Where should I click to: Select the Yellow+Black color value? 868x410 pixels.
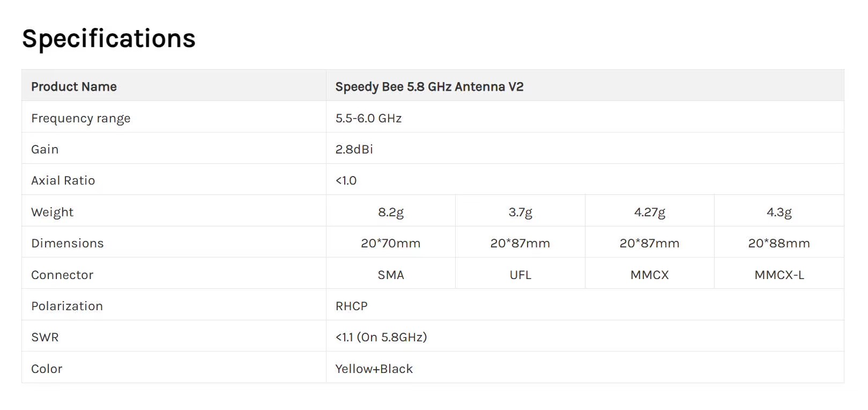click(374, 369)
